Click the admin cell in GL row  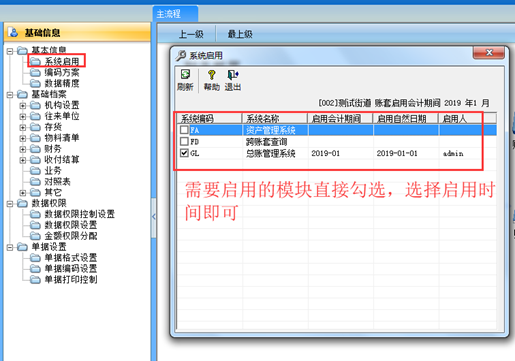(x=468, y=153)
